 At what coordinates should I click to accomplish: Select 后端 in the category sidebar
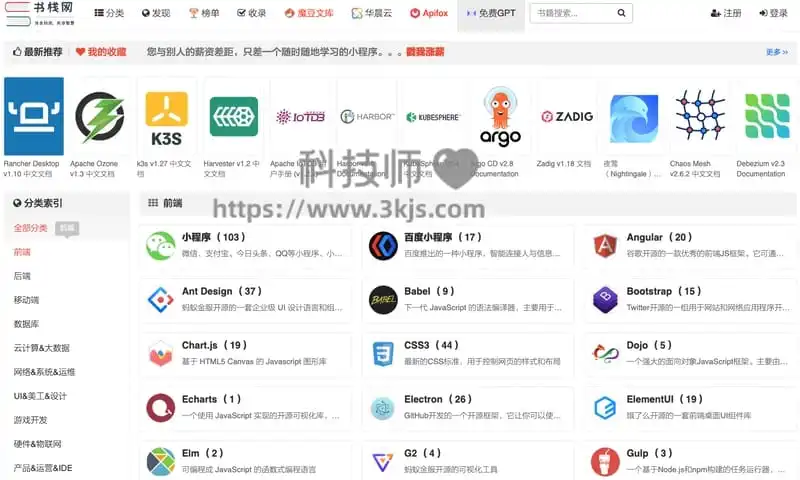[x=22, y=276]
